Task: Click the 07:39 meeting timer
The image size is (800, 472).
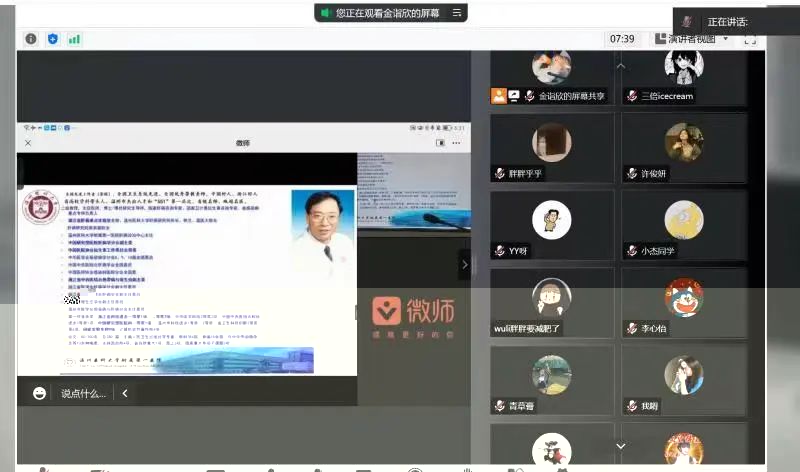Action: click(622, 39)
